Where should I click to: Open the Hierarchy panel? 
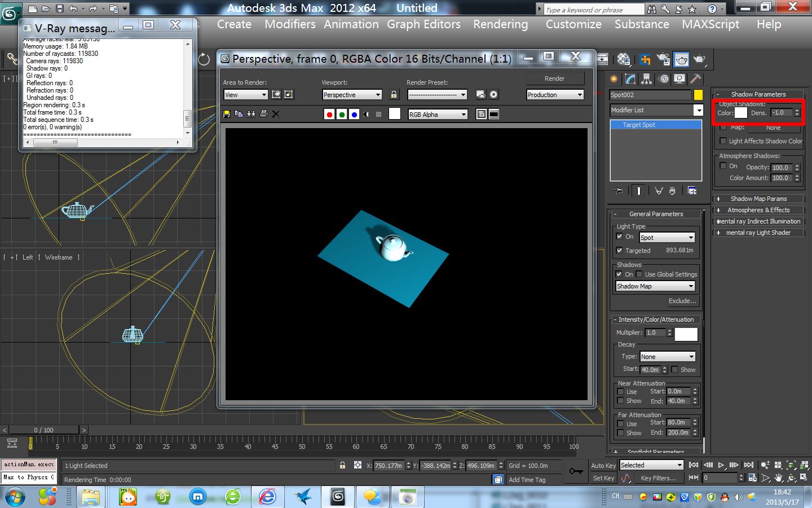click(646, 78)
